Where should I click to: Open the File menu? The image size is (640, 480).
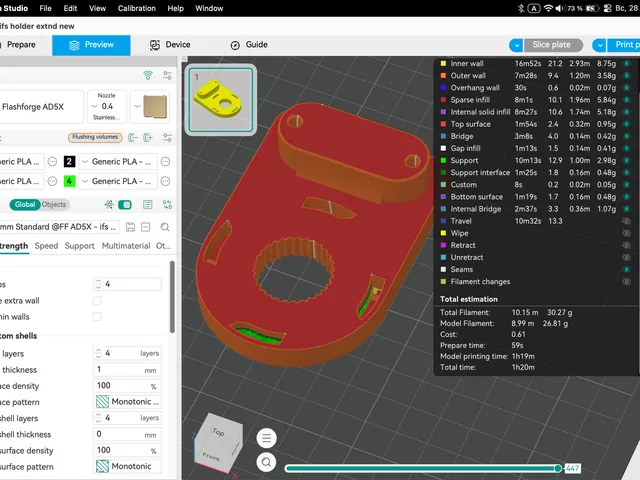coord(45,8)
